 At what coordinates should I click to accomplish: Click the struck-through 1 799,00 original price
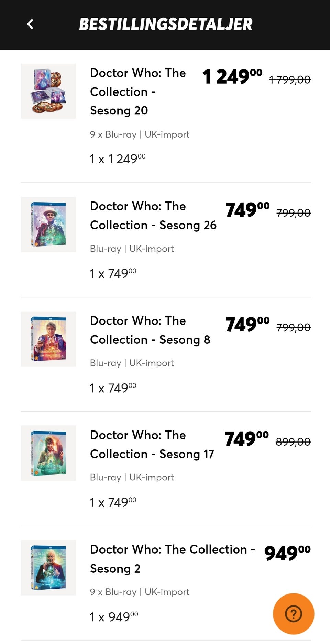(290, 80)
